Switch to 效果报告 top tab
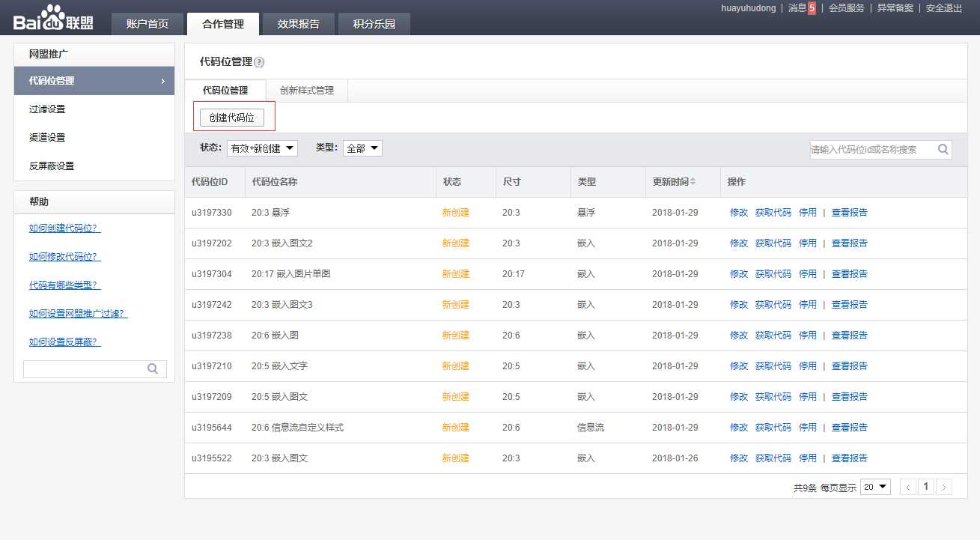This screenshot has width=980, height=540. pos(298,24)
